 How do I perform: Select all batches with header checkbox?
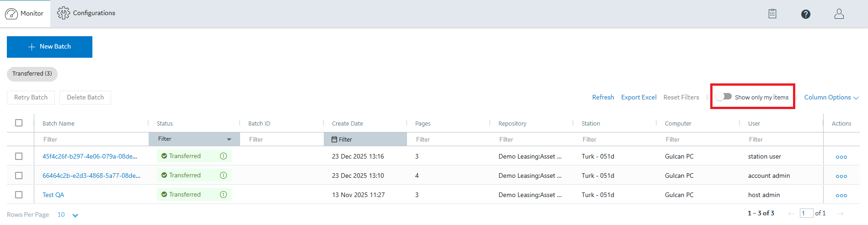19,123
